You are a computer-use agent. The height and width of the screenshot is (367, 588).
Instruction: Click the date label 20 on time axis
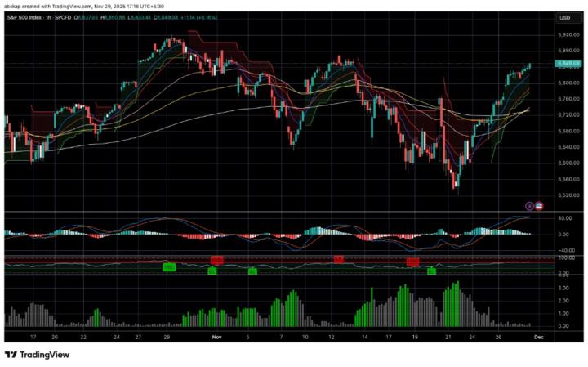click(55, 337)
